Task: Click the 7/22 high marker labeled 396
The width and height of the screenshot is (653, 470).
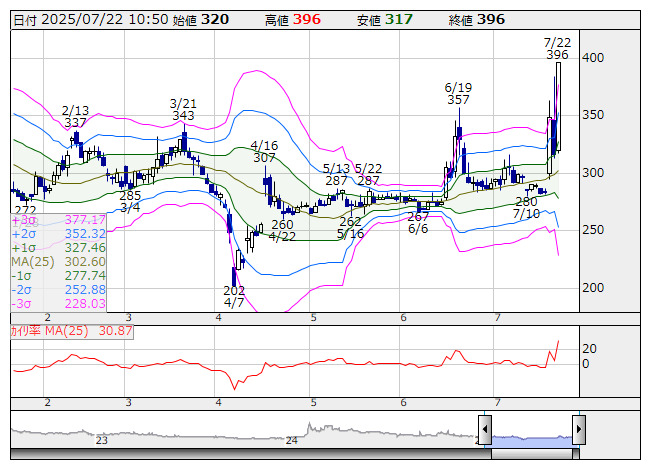Action: click(557, 55)
